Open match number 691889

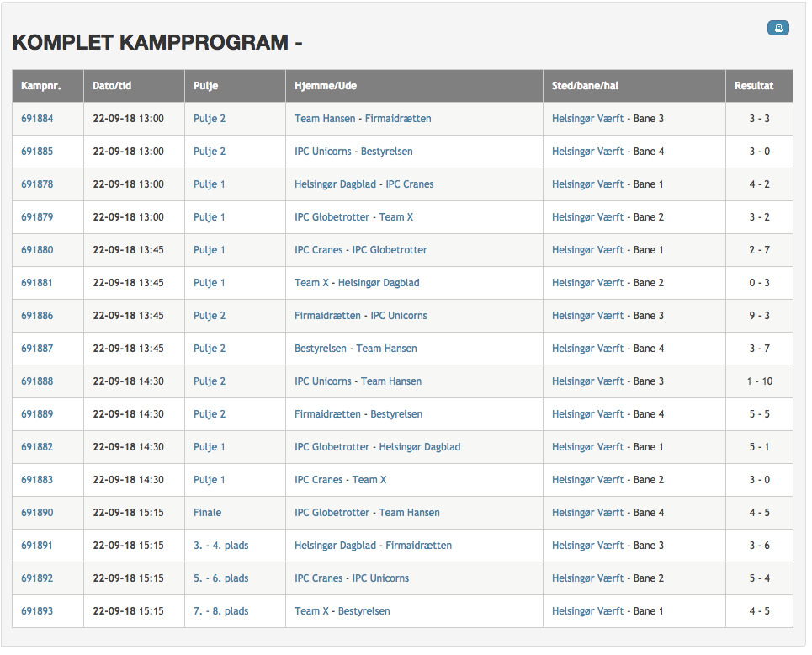click(37, 414)
